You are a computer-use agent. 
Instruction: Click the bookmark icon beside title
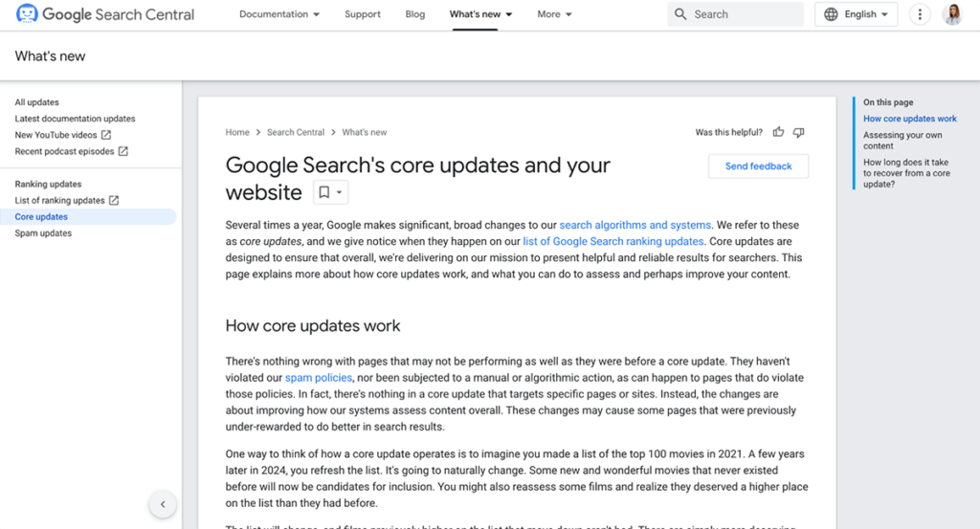click(x=323, y=192)
